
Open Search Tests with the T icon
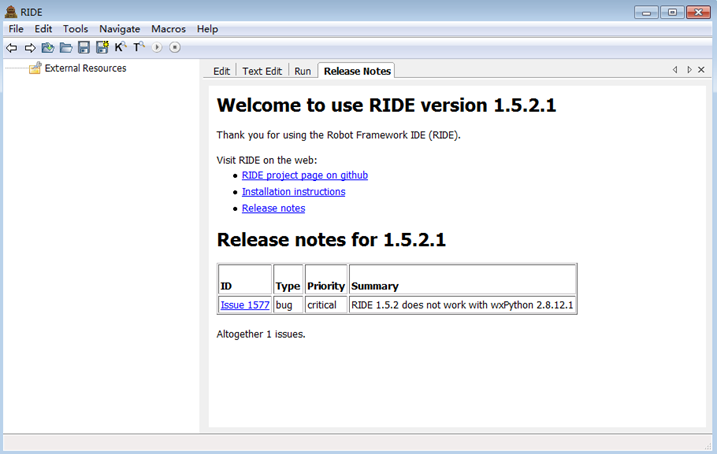(139, 47)
